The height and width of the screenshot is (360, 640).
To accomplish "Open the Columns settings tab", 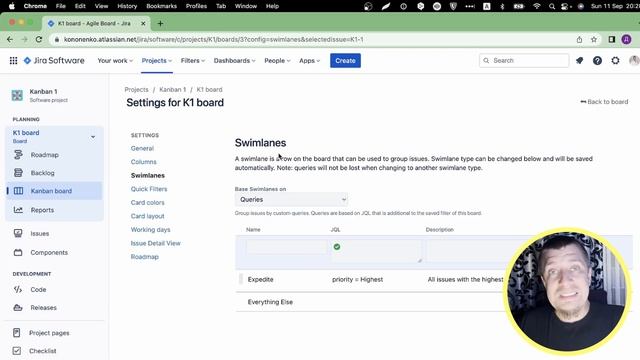I will [x=143, y=162].
